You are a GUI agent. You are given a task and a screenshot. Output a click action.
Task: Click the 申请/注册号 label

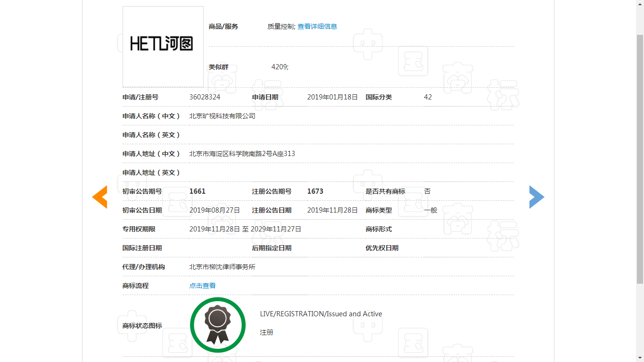(x=140, y=97)
